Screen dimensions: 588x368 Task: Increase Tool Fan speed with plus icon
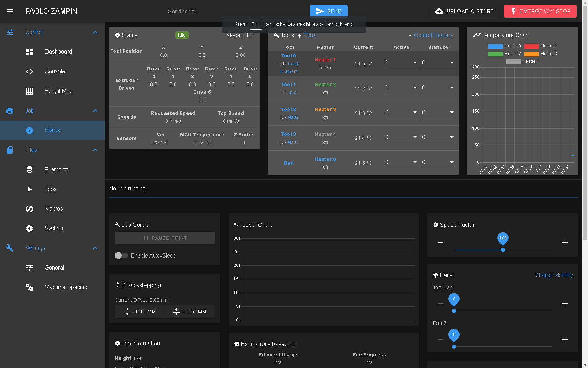pos(565,304)
